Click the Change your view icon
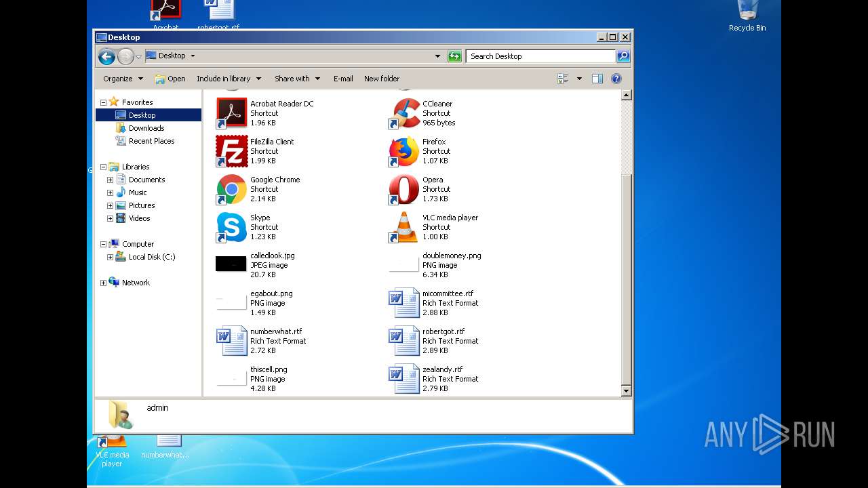The height and width of the screenshot is (488, 868). click(x=563, y=79)
